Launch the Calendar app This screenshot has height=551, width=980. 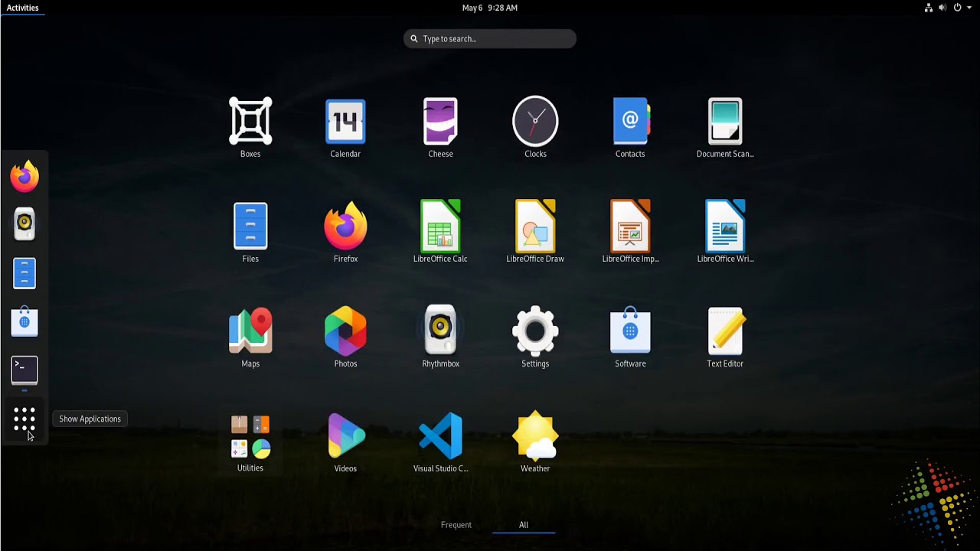click(345, 122)
